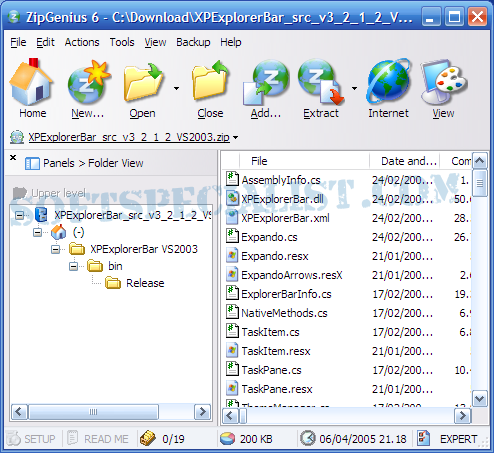This screenshot has height=453, width=494.
Task: Collapse the bin folder tree node
Action: pyautogui.click(x=74, y=266)
